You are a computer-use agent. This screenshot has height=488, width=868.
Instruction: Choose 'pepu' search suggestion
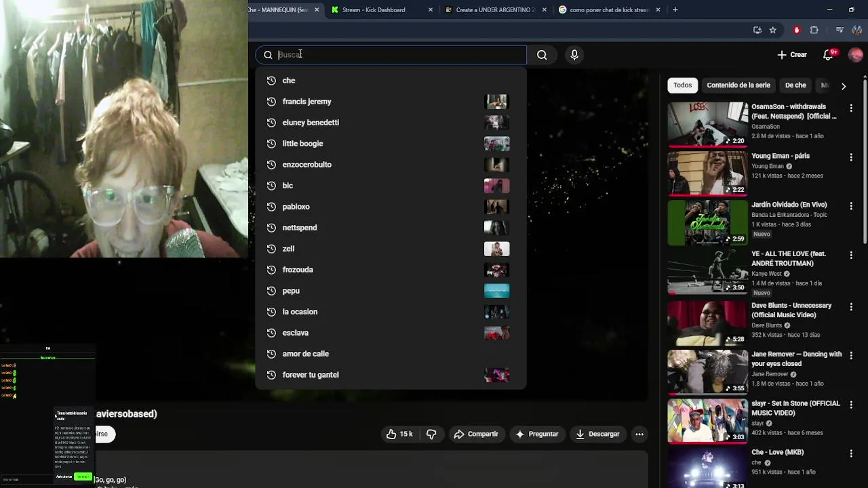[x=391, y=291]
